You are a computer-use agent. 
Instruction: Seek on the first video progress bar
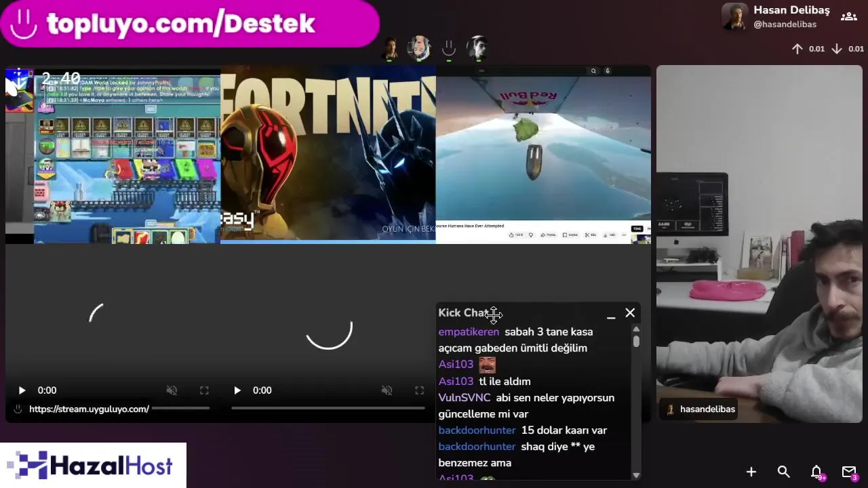pos(180,408)
